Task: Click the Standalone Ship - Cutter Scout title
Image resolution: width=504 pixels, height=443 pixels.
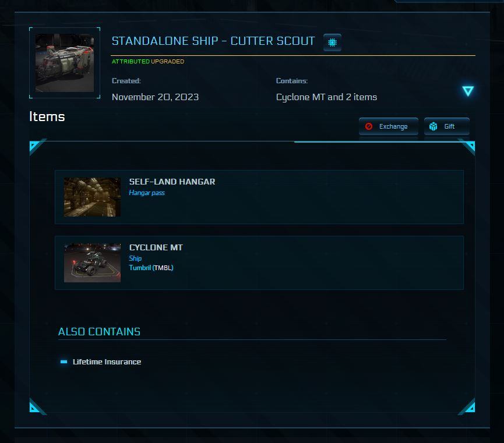Action: 213,41
